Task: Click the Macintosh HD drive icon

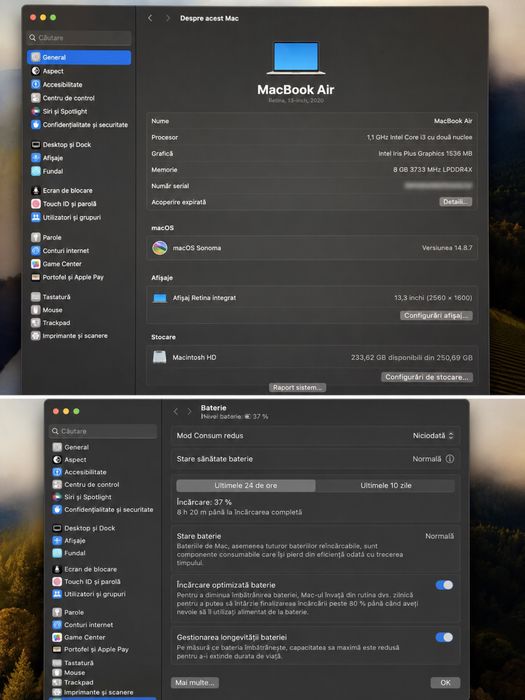Action: coord(159,357)
